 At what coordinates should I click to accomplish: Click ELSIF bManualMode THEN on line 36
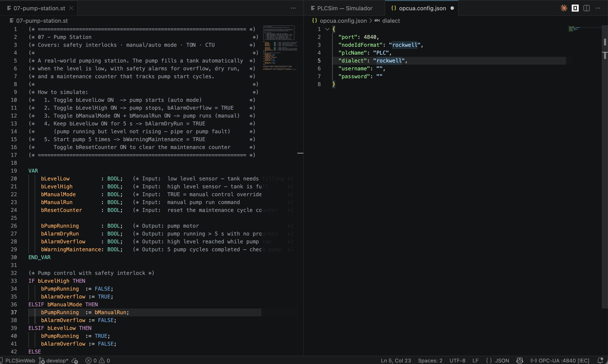coord(63,304)
